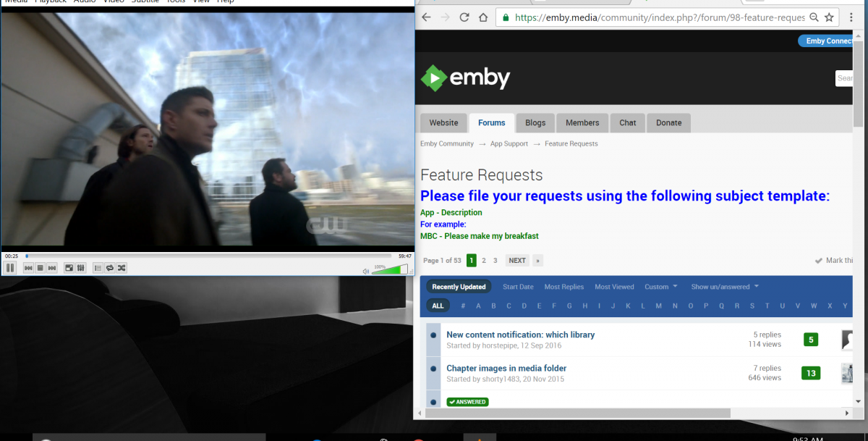Sort topics by Recently Updated
The image size is (868, 441).
click(x=459, y=287)
